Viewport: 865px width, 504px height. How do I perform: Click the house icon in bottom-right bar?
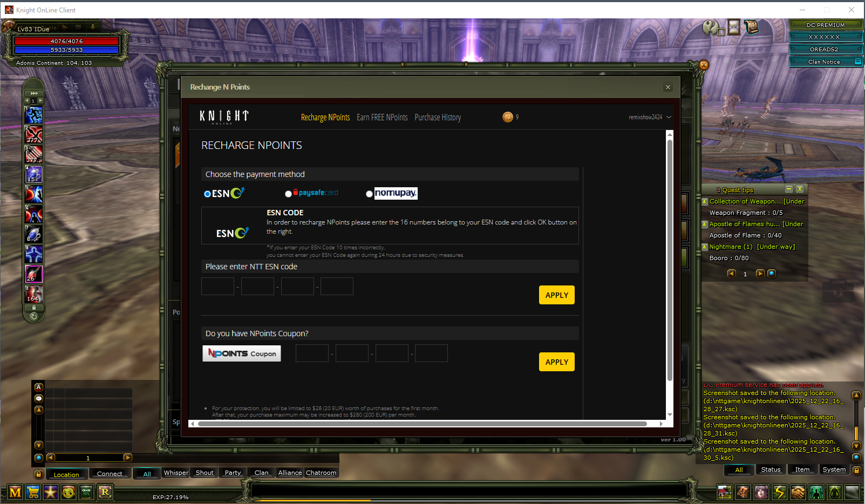[x=725, y=492]
